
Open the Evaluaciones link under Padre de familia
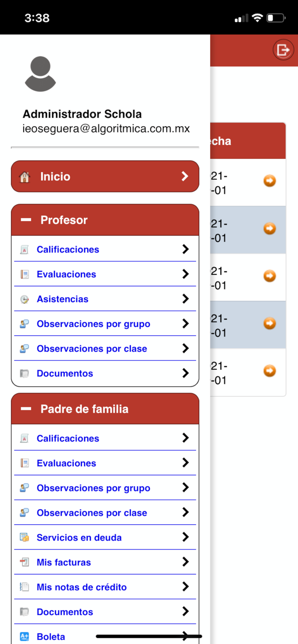pos(66,463)
